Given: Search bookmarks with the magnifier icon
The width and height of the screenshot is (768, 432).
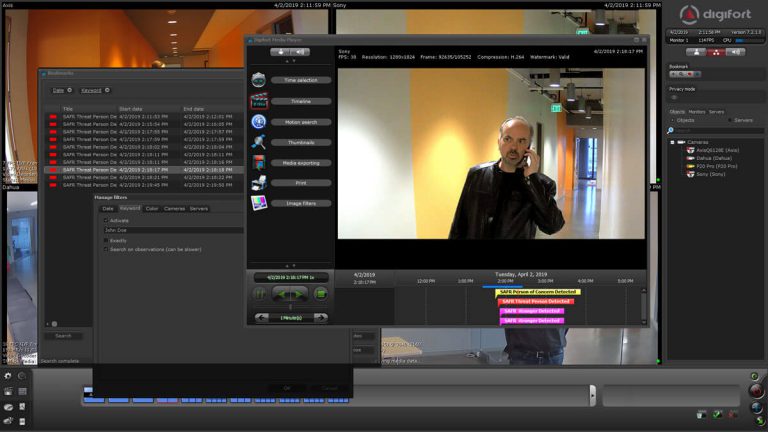Looking at the screenshot, I should point(681,74).
